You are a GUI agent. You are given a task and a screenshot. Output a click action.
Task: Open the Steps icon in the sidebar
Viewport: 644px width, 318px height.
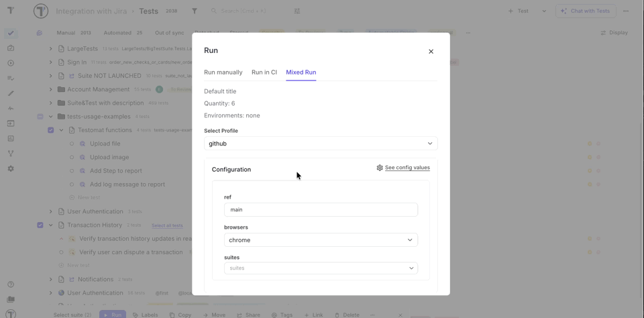coord(11,93)
